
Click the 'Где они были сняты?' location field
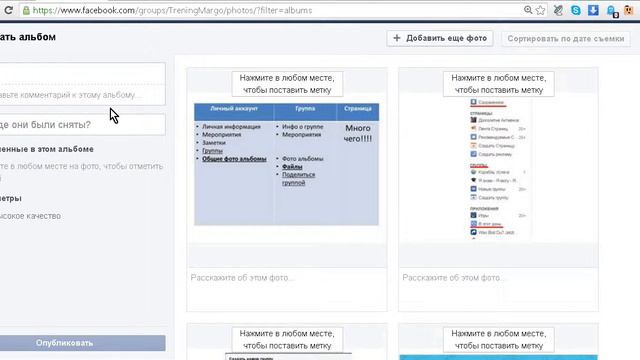82,124
